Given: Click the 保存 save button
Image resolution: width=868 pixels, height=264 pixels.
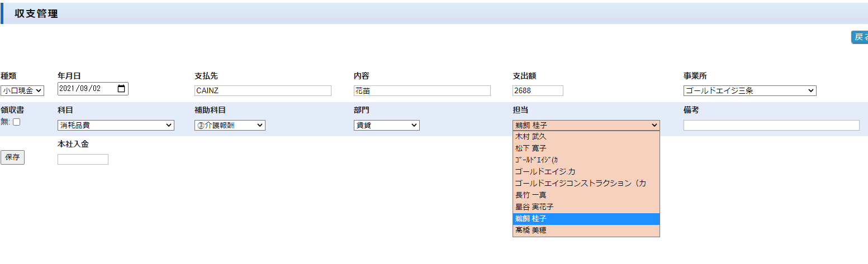Looking at the screenshot, I should coord(12,157).
